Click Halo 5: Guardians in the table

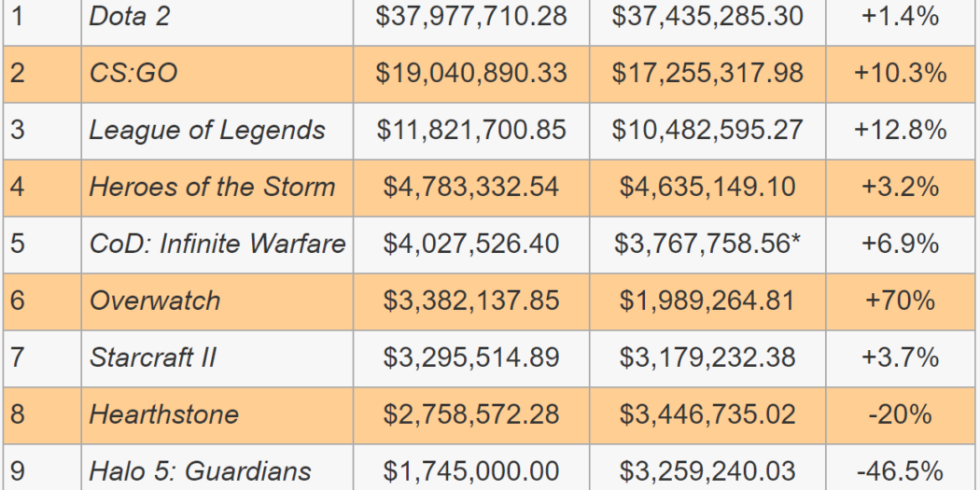click(x=200, y=471)
